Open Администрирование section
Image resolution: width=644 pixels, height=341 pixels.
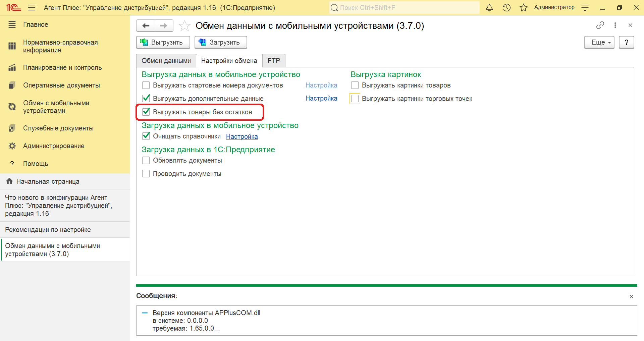pos(54,146)
